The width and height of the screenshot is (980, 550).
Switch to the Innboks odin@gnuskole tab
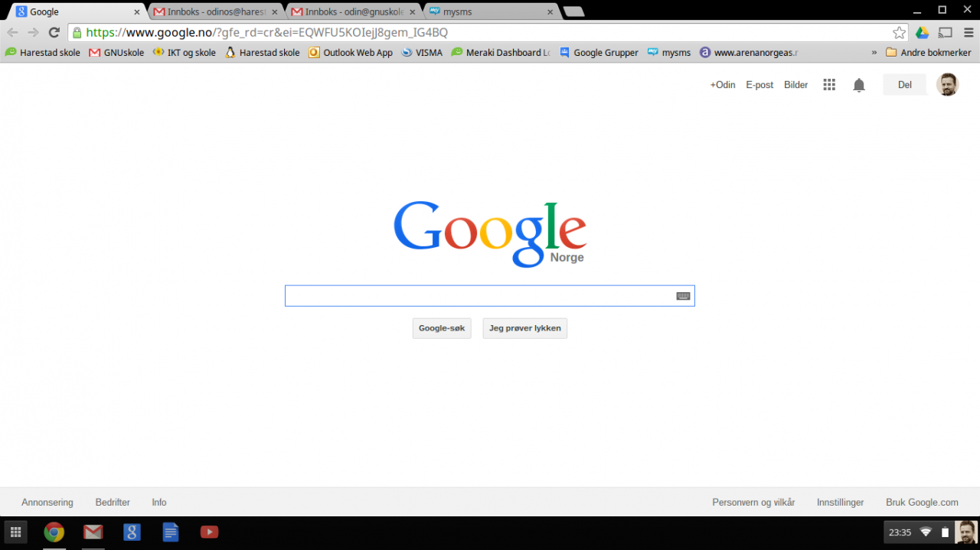pos(353,11)
